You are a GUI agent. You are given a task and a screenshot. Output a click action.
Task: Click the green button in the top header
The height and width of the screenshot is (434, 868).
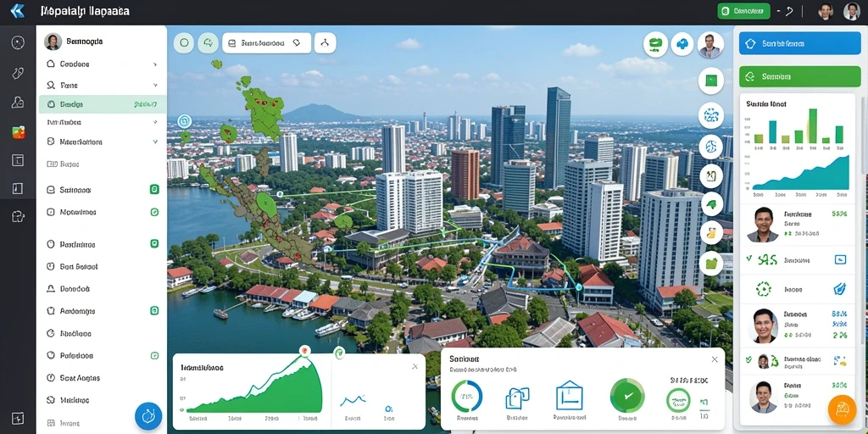(743, 10)
